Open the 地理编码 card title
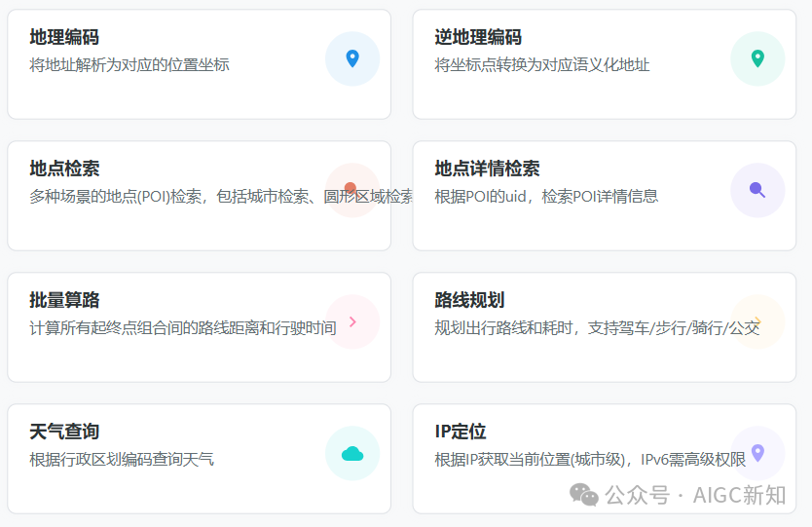 coord(64,37)
